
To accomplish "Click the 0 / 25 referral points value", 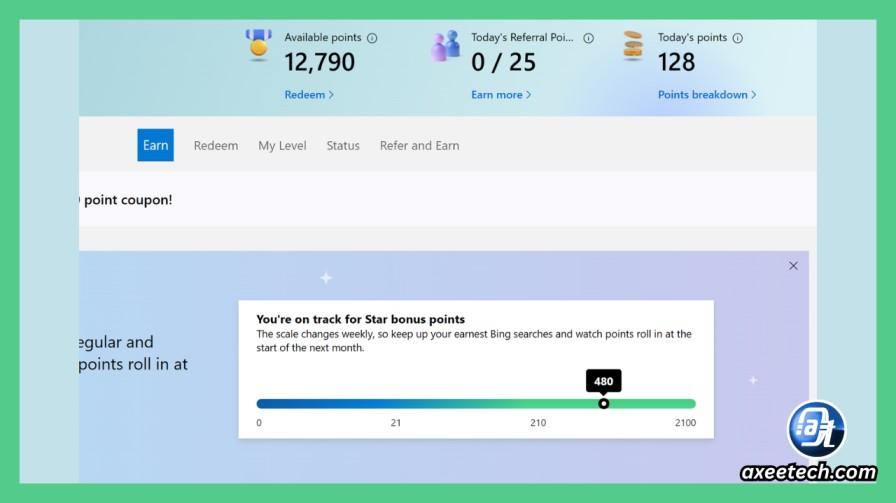I will pyautogui.click(x=503, y=62).
